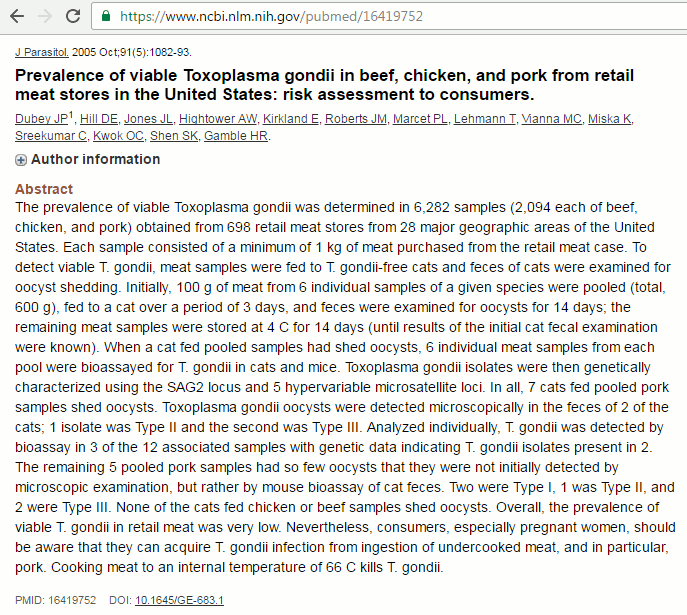Image resolution: width=687 pixels, height=615 pixels.
Task: Open author Jones JL link
Action: 148,119
